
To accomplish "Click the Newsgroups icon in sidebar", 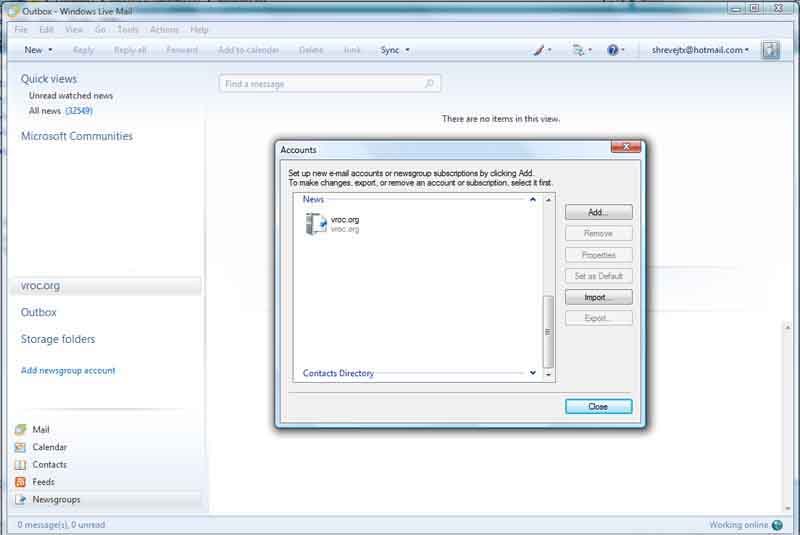I will 20,499.
